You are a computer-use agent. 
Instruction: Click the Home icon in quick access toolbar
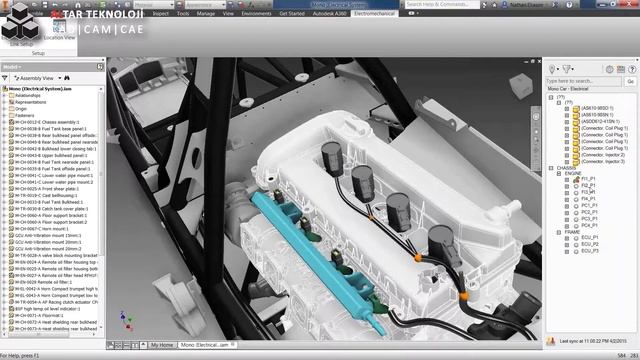coord(78,4)
